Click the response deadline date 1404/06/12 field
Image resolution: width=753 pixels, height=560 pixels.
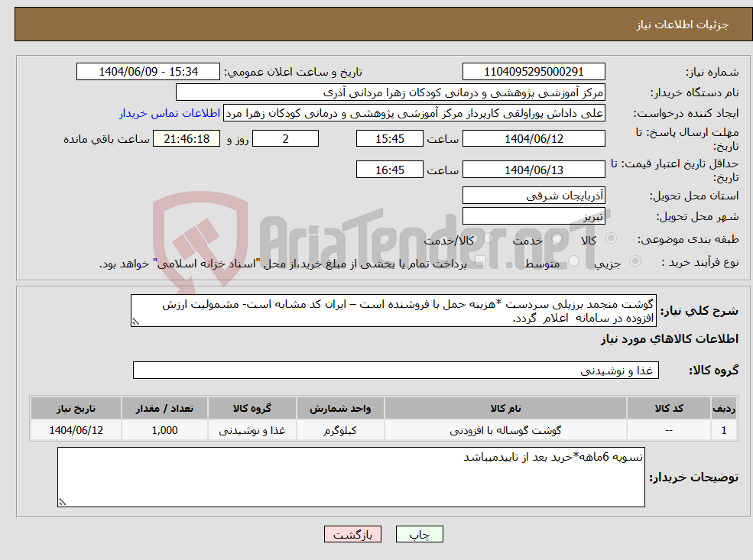534,139
